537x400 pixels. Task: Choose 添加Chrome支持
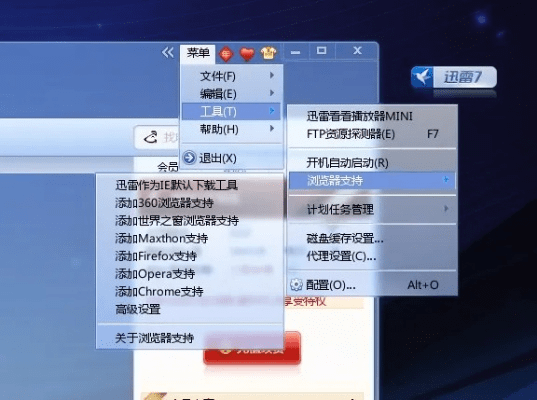coord(190,291)
